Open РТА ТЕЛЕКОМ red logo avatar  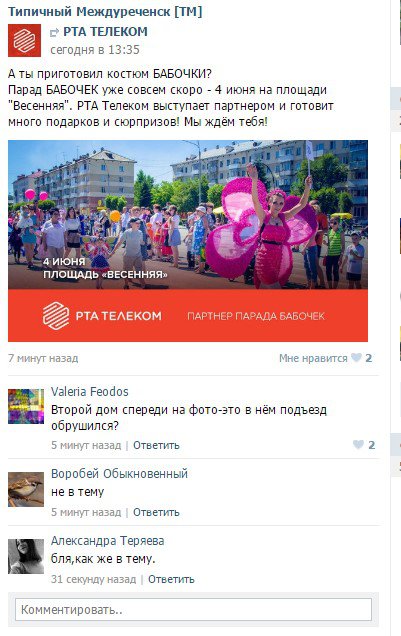(24, 41)
